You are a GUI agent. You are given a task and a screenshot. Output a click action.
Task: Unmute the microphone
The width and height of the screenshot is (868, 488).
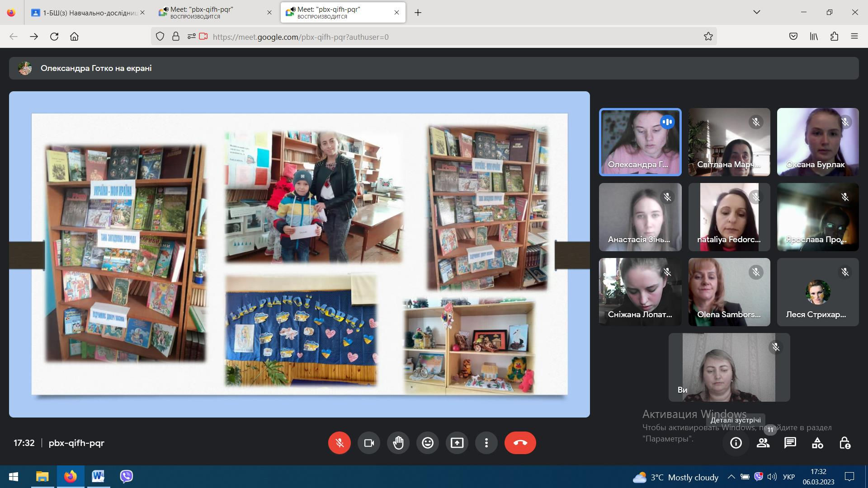pyautogui.click(x=340, y=443)
